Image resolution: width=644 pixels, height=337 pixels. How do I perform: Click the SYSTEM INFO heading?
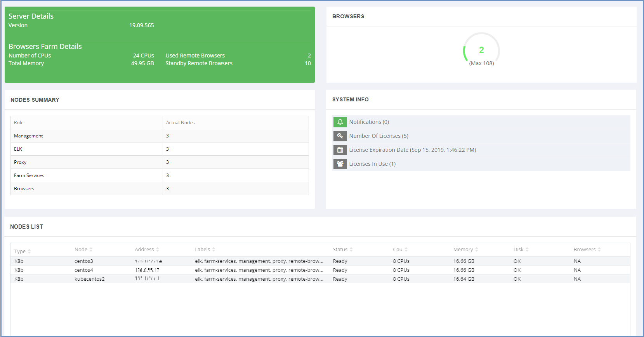click(351, 100)
